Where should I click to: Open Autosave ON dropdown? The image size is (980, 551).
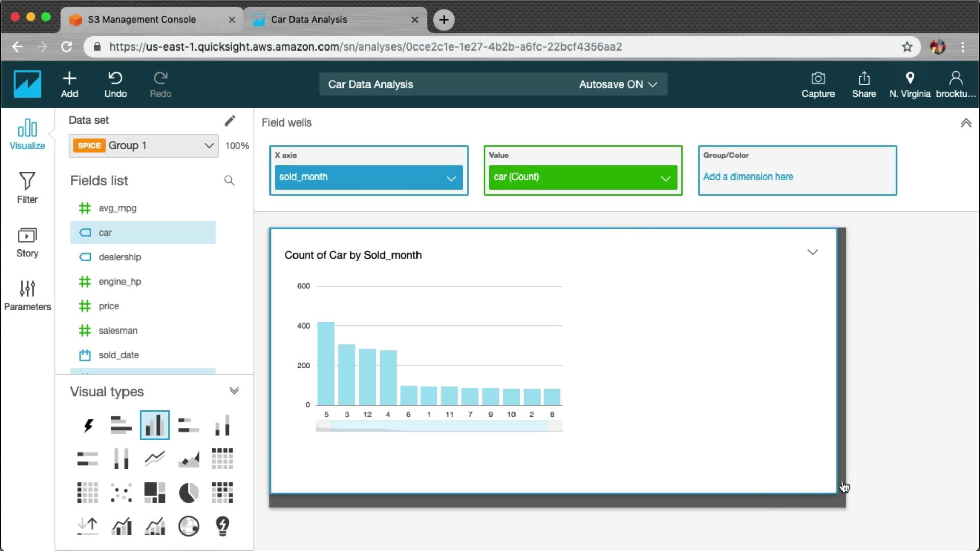click(618, 84)
